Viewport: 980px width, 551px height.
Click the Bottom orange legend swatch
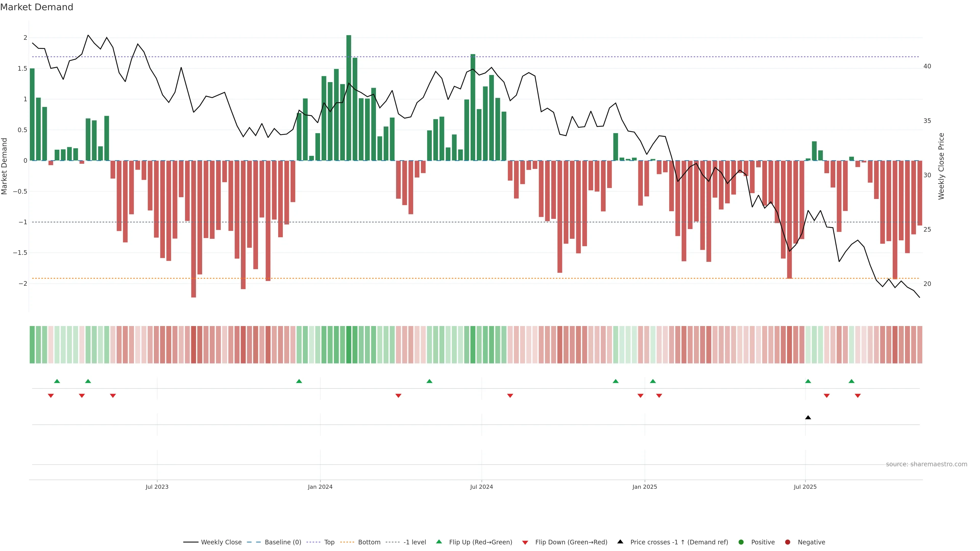347,542
